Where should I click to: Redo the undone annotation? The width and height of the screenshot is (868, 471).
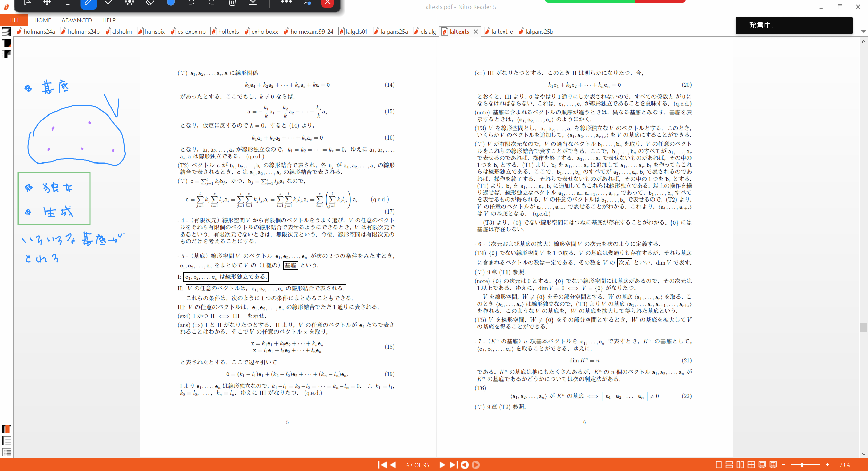[x=212, y=3]
